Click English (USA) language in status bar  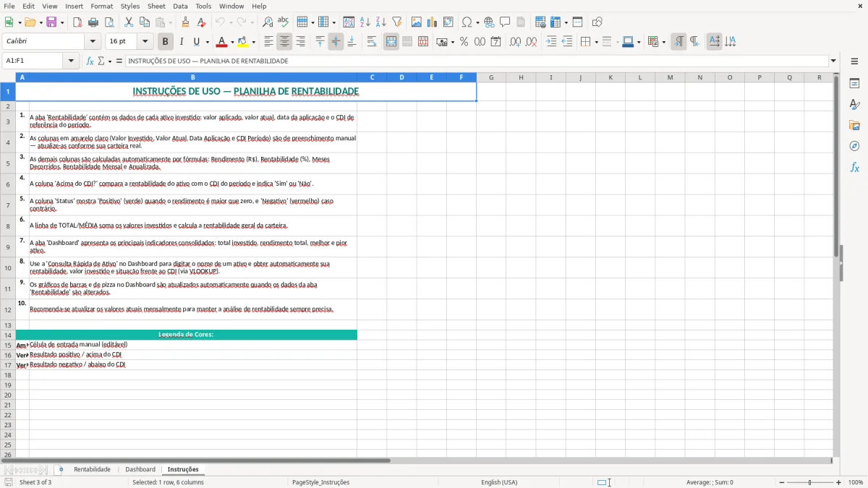tap(499, 482)
